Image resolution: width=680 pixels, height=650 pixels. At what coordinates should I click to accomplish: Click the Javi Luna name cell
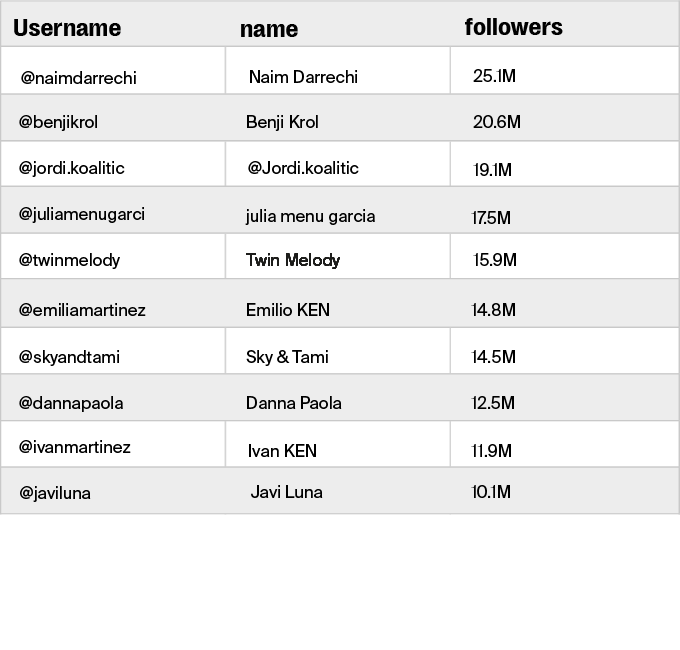pyautogui.click(x=286, y=492)
